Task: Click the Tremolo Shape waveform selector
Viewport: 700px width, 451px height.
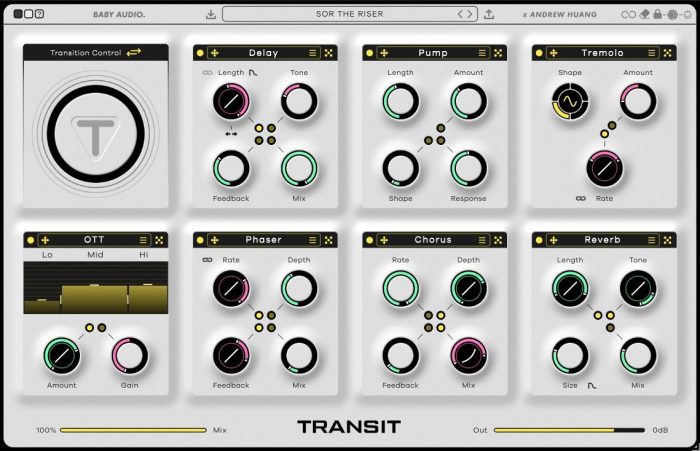Action: [570, 102]
